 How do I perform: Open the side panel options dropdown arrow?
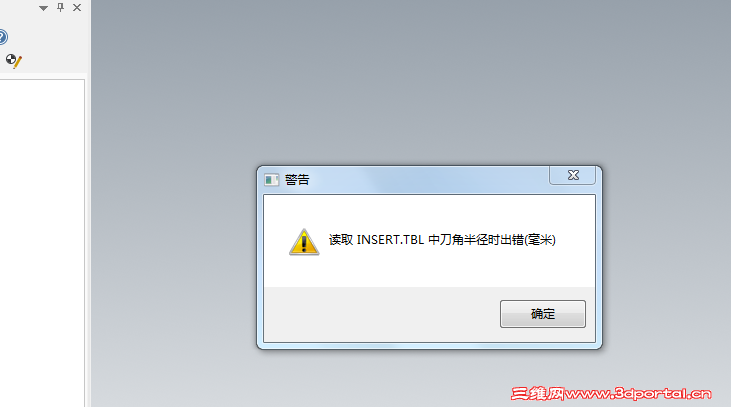tap(43, 8)
